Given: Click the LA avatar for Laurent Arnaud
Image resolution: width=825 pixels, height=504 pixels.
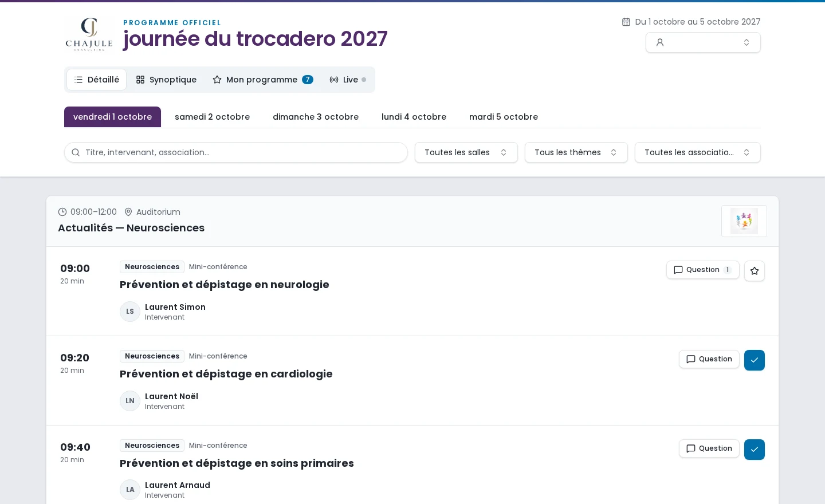Looking at the screenshot, I should point(130,490).
